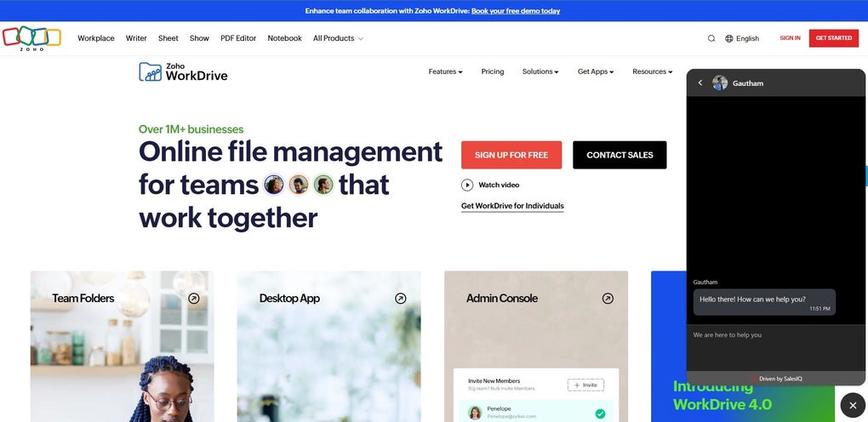This screenshot has height=422, width=868.
Task: Close the chat widget
Action: coord(853,405)
